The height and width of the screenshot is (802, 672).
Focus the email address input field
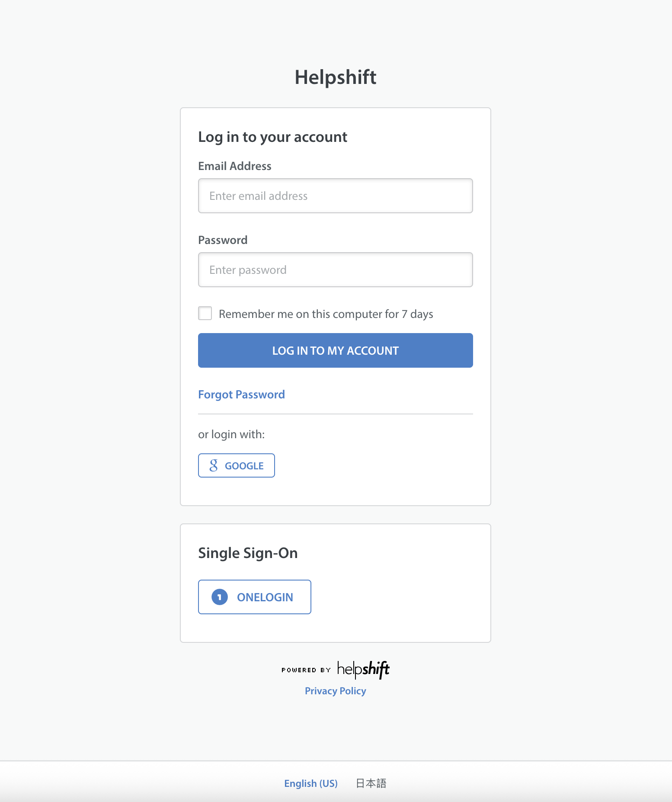coord(336,196)
